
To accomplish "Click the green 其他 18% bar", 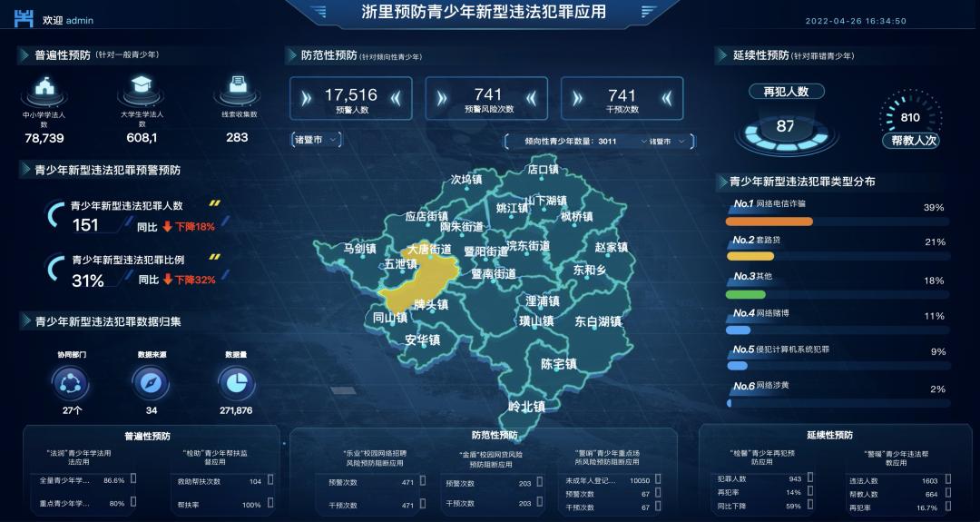I will 746,294.
